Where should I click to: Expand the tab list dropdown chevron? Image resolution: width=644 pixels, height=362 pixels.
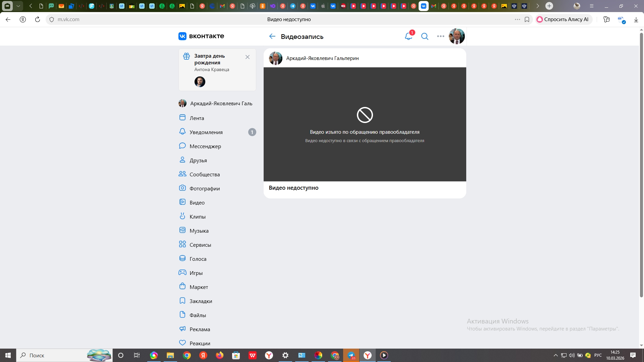click(x=18, y=6)
